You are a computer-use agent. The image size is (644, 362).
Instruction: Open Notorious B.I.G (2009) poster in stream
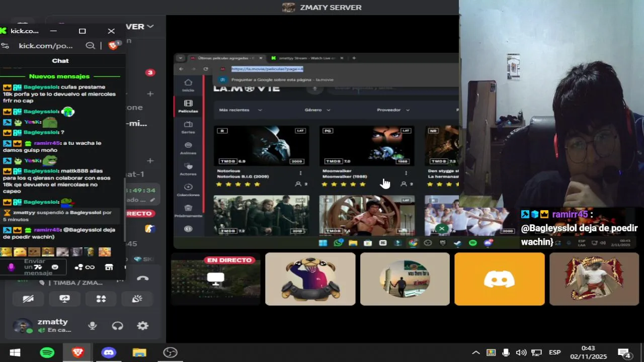(261, 146)
